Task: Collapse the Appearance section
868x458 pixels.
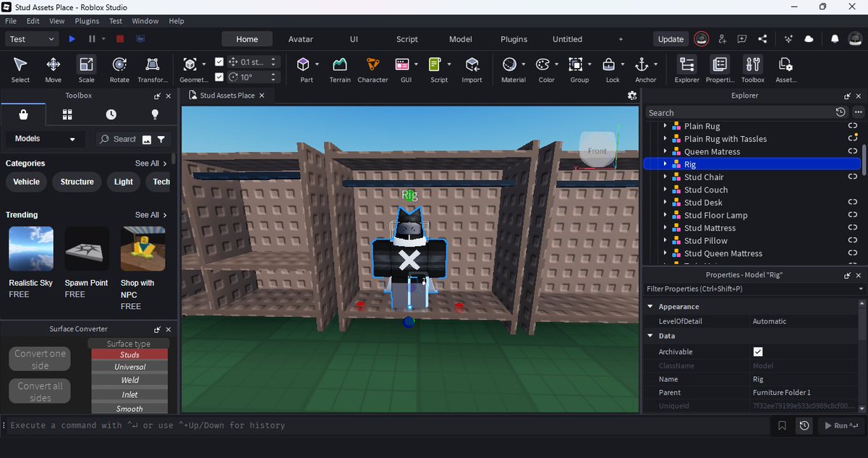Action: pyautogui.click(x=650, y=307)
